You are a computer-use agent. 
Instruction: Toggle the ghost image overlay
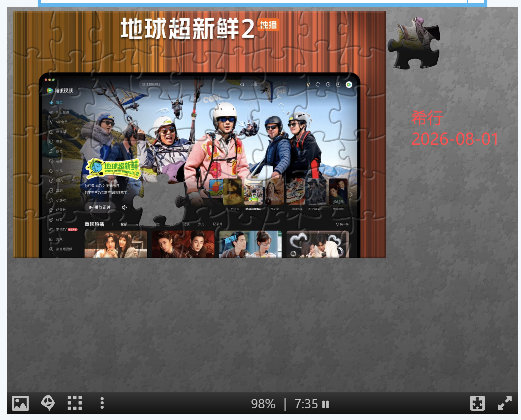tap(48, 403)
